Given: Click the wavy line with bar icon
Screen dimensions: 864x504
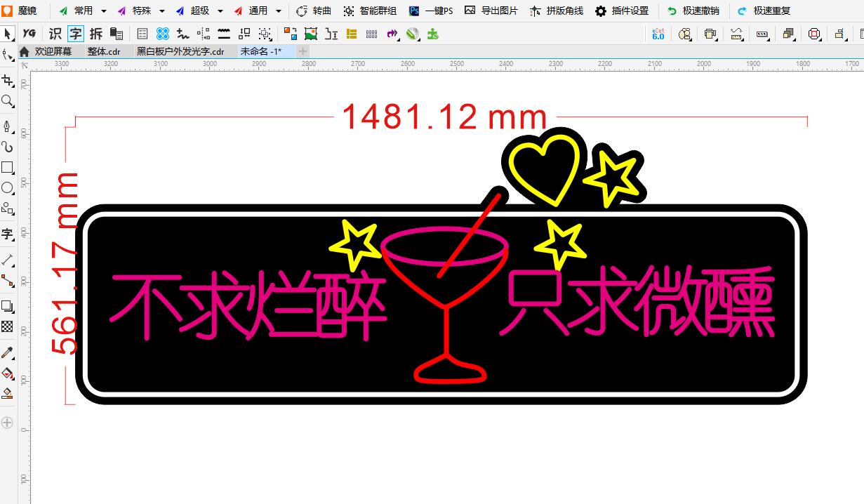Looking at the screenshot, I should click(224, 33).
